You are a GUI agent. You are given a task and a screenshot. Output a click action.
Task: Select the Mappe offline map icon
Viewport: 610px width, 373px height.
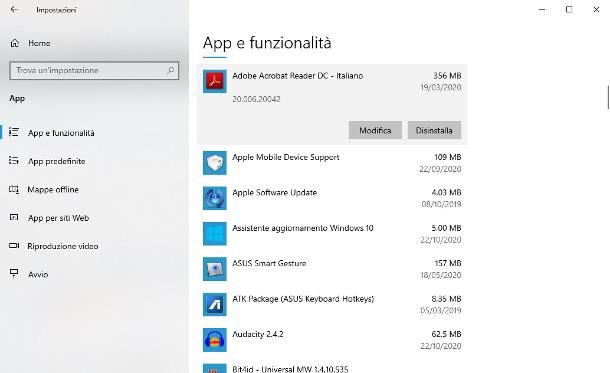(14, 189)
